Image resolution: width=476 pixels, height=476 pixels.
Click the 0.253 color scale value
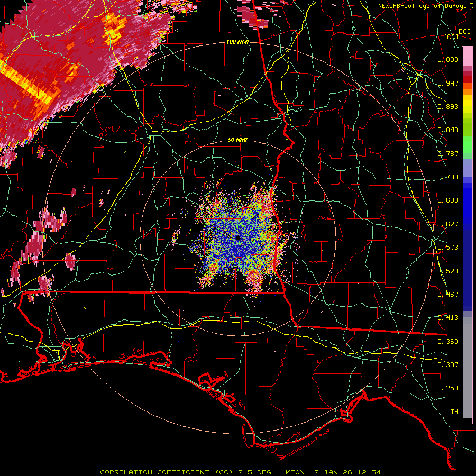coord(448,388)
